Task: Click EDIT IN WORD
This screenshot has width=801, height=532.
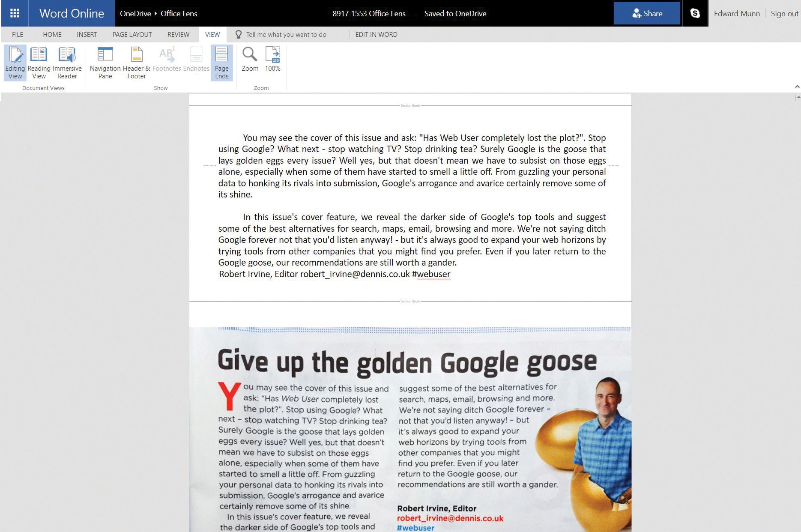Action: 376,34
